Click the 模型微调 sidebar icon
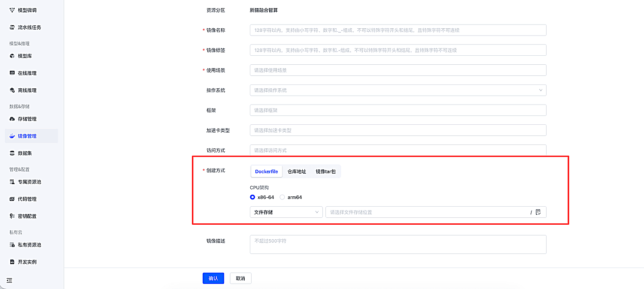This screenshot has height=289, width=644. [x=12, y=10]
